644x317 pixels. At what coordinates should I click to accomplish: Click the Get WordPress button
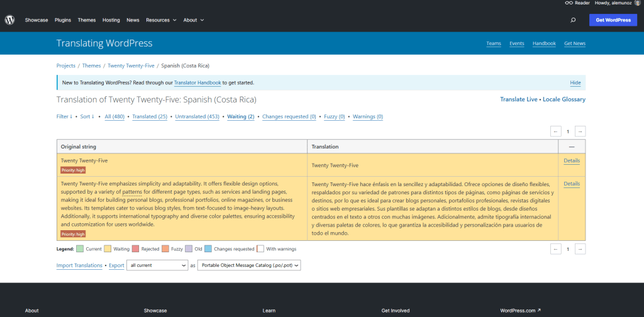(x=613, y=20)
